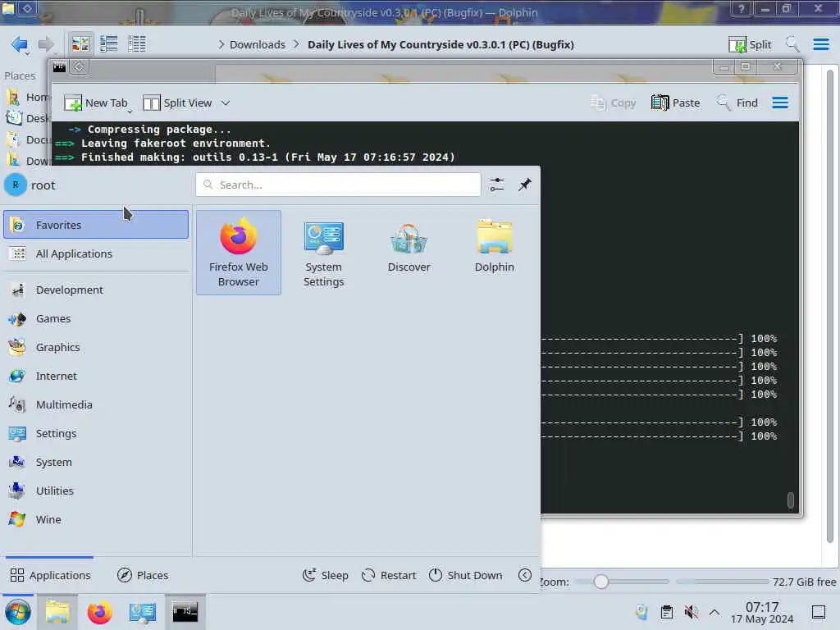Open the Utilities category
Viewport: 840px width, 630px height.
point(96,491)
